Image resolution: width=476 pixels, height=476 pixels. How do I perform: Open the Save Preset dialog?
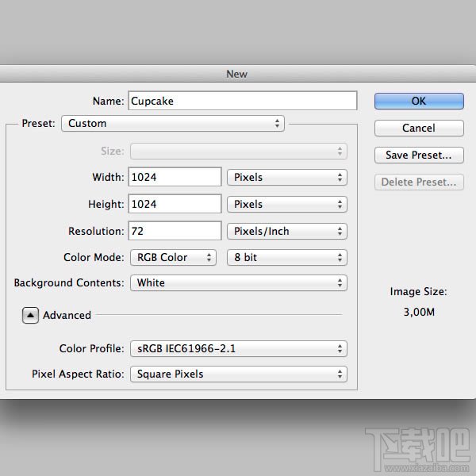(x=419, y=155)
